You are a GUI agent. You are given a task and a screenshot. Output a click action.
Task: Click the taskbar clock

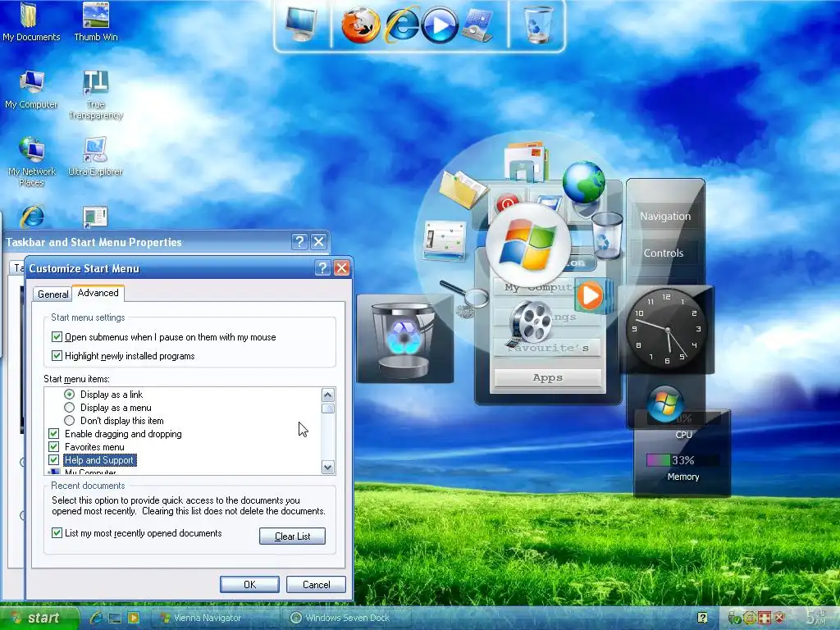click(x=817, y=618)
